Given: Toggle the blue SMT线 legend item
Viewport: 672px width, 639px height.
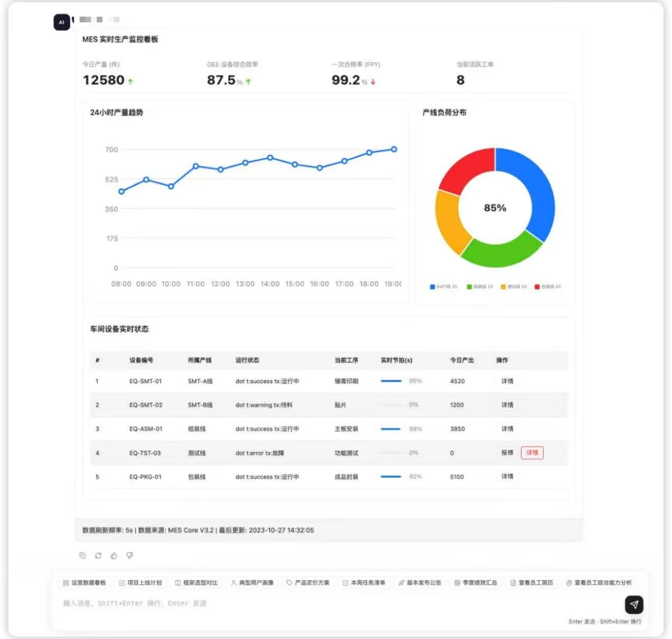Looking at the screenshot, I should pyautogui.click(x=443, y=287).
